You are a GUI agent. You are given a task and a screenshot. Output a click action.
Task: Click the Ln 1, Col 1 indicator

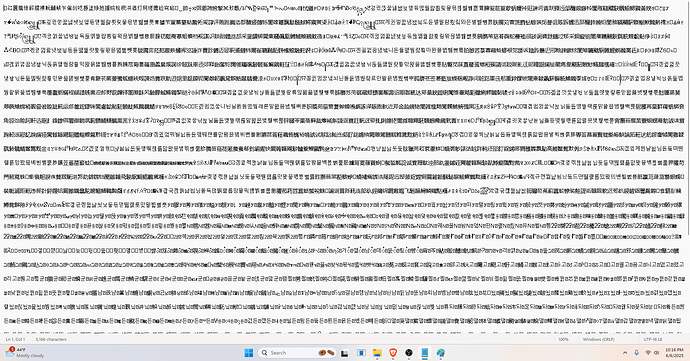click(x=15, y=339)
